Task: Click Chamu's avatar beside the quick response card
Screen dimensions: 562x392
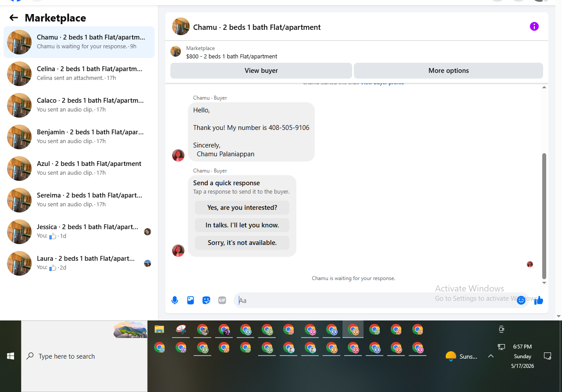Action: pyautogui.click(x=178, y=251)
